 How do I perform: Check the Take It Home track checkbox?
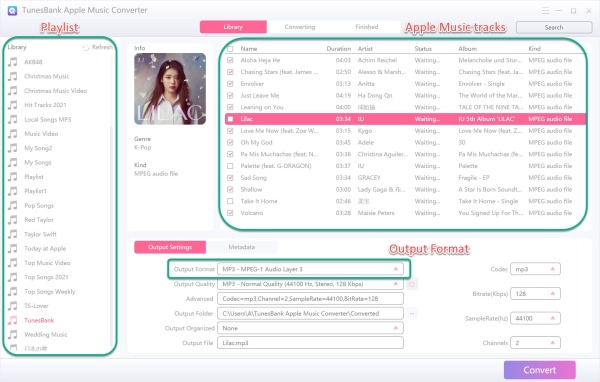pyautogui.click(x=230, y=201)
